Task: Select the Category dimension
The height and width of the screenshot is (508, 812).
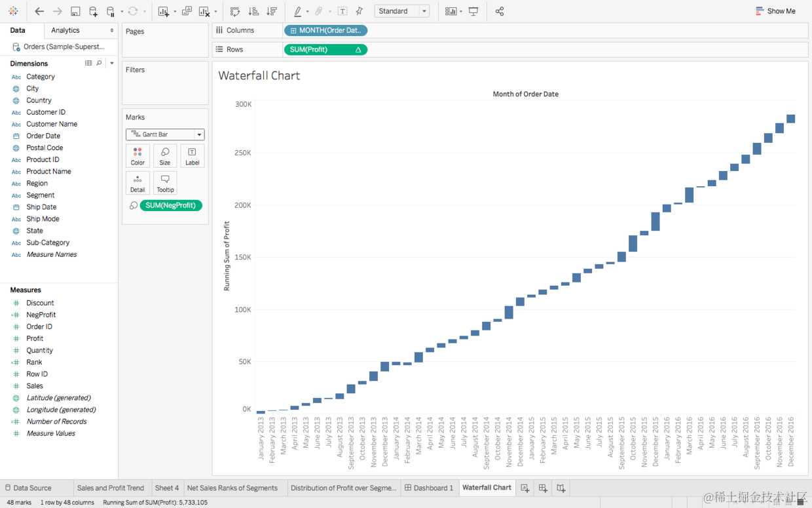Action: pos(41,77)
